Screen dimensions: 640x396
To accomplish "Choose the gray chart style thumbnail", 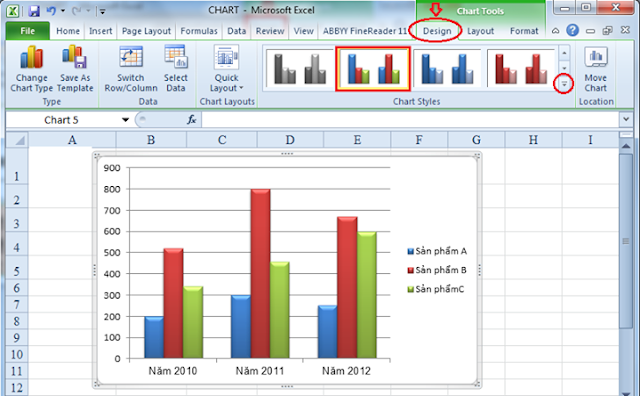I will [x=299, y=69].
